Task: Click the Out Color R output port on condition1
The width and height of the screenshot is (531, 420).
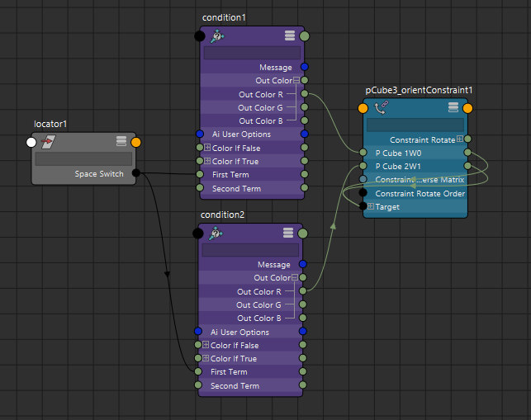Action: [x=304, y=94]
